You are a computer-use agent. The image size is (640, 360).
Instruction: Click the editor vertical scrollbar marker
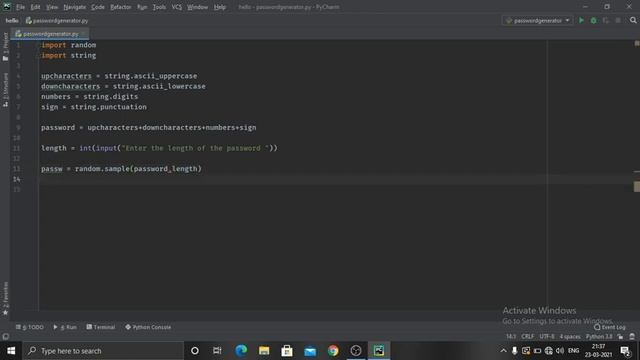click(637, 187)
